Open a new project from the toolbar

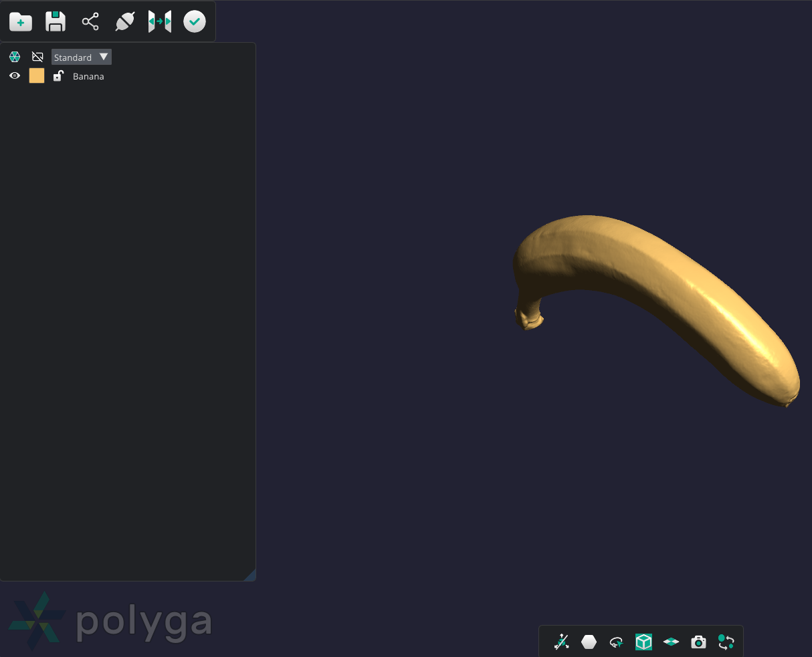click(x=20, y=21)
